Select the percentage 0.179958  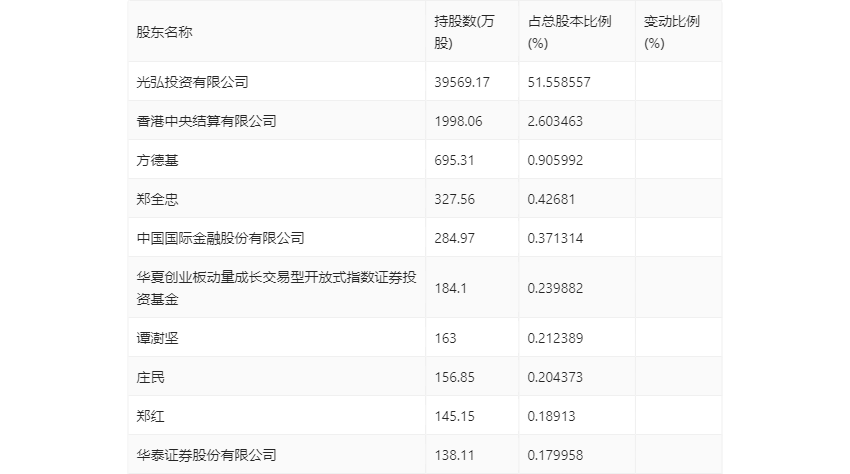(555, 455)
